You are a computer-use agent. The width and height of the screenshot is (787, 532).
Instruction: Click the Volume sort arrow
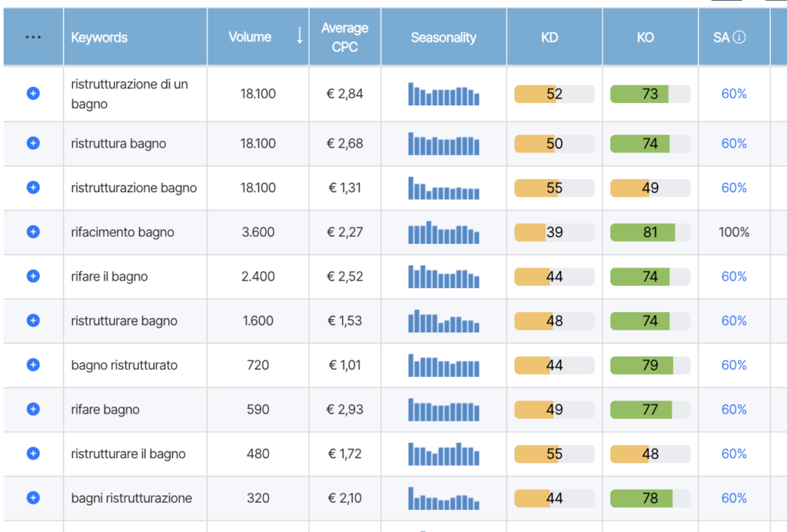point(299,36)
